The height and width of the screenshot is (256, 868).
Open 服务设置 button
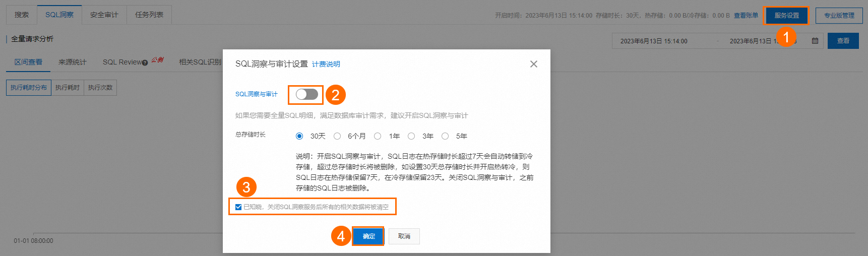(787, 16)
